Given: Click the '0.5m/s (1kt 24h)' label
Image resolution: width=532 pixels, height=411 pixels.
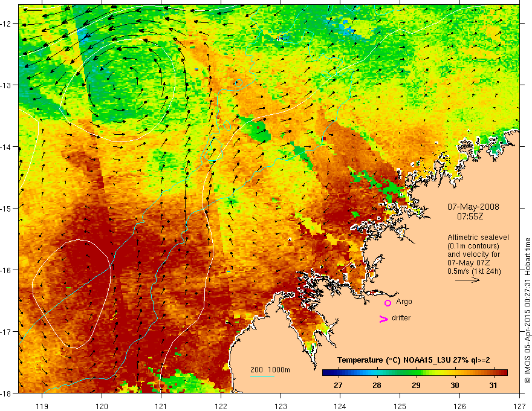Looking at the screenshot, I should pos(474,271).
